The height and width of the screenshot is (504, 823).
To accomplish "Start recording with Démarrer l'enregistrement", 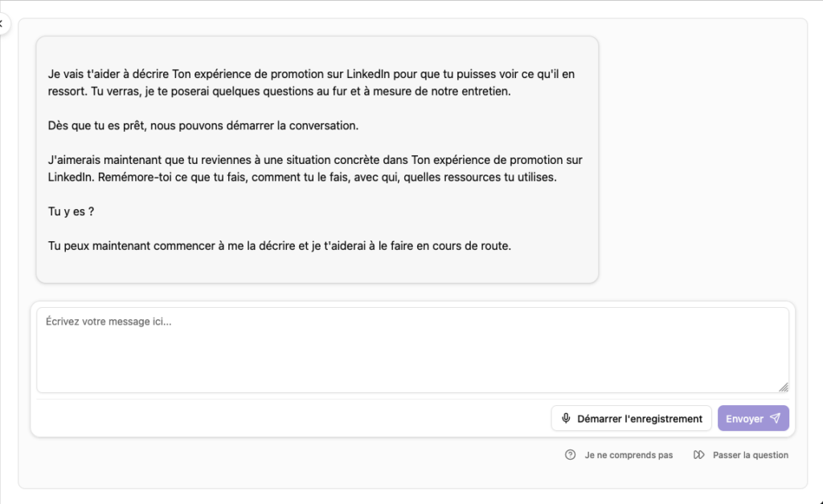I will (632, 419).
